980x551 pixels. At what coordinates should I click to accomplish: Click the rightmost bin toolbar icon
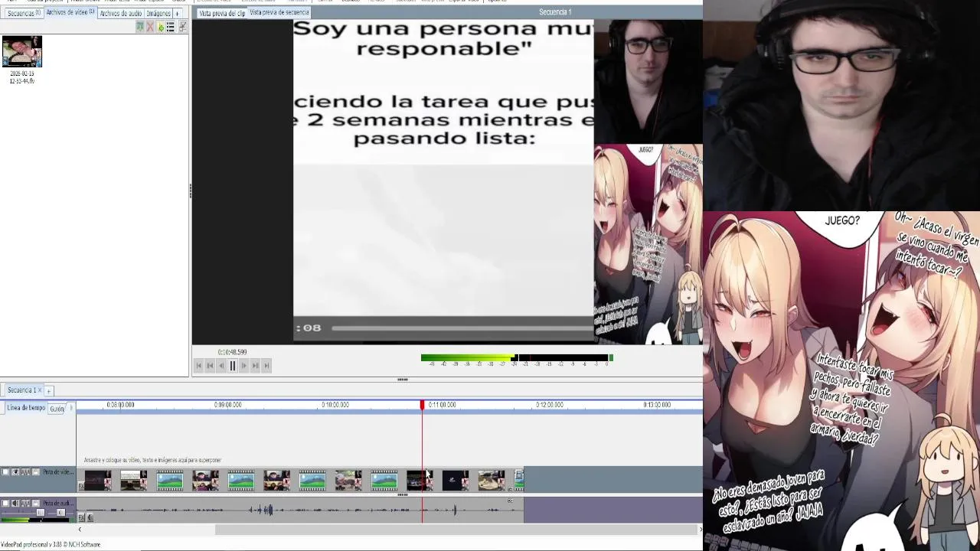point(182,27)
